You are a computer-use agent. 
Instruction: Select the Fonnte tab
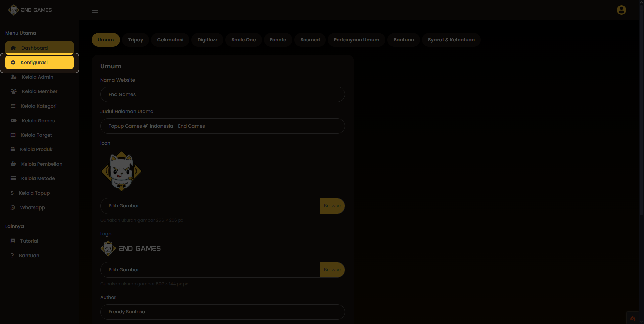click(278, 40)
